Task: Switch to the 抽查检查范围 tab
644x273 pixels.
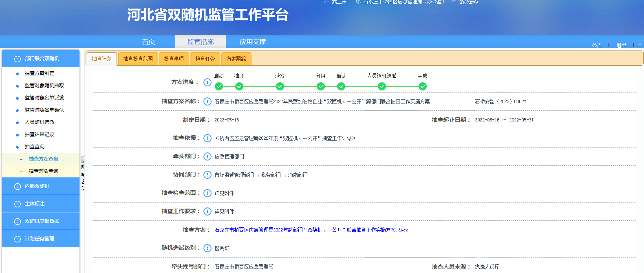Action: [138, 59]
